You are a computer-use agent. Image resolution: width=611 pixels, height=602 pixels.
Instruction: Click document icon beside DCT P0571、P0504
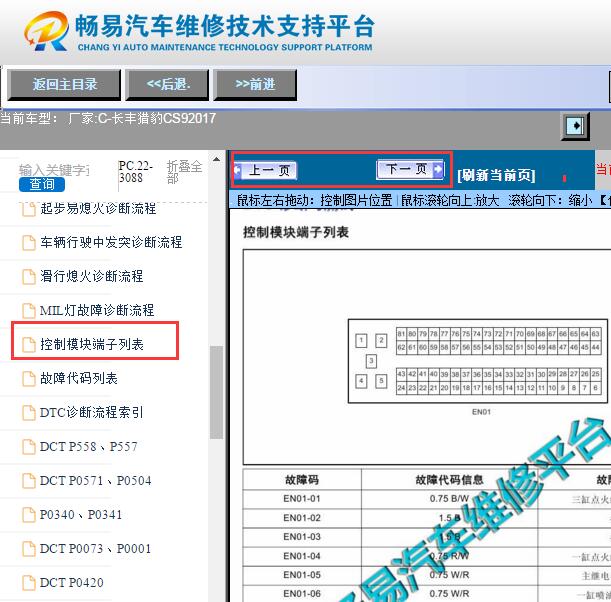pos(29,481)
